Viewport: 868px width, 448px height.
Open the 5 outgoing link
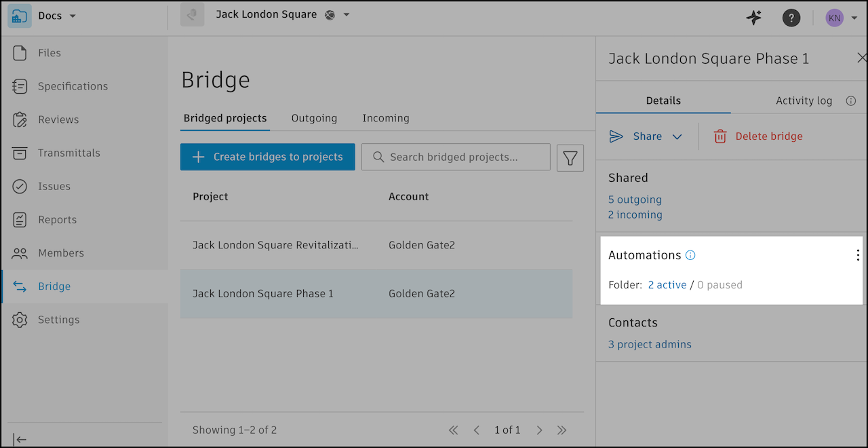(635, 200)
